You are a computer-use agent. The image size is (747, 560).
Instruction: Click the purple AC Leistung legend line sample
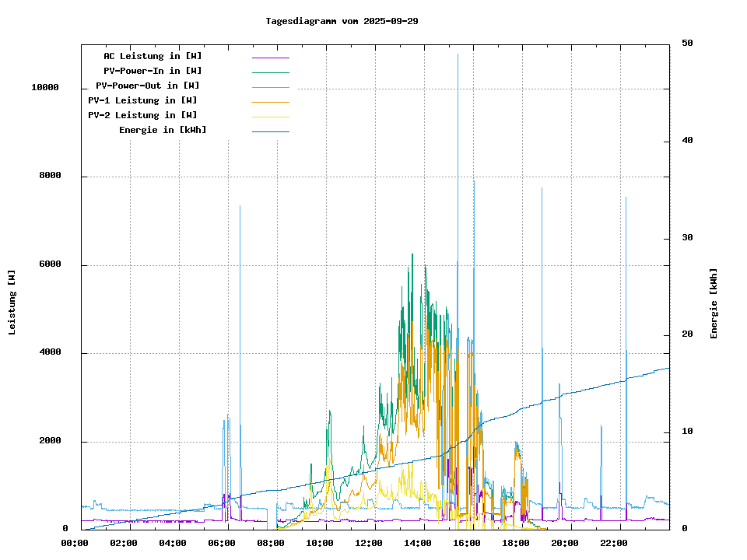coord(270,57)
